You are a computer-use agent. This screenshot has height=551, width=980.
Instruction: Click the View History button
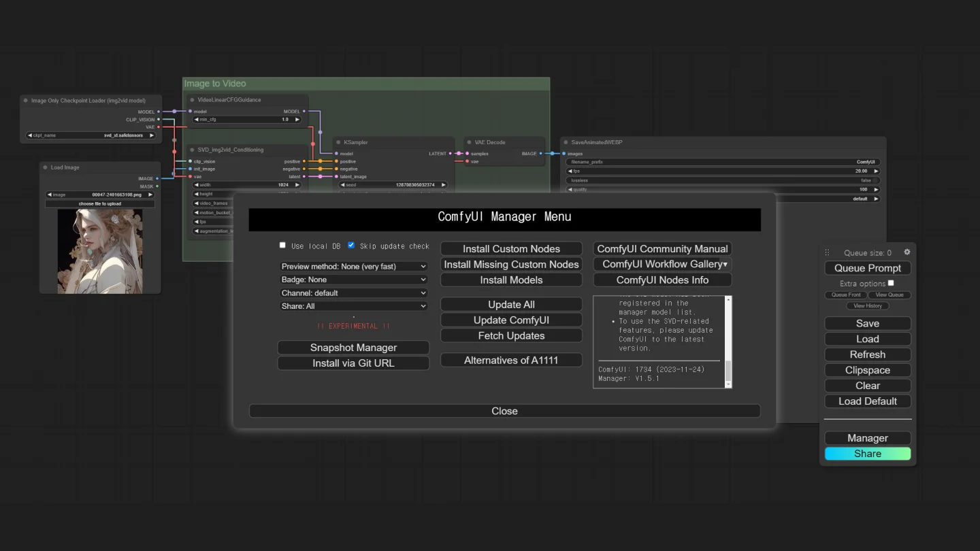coord(868,306)
